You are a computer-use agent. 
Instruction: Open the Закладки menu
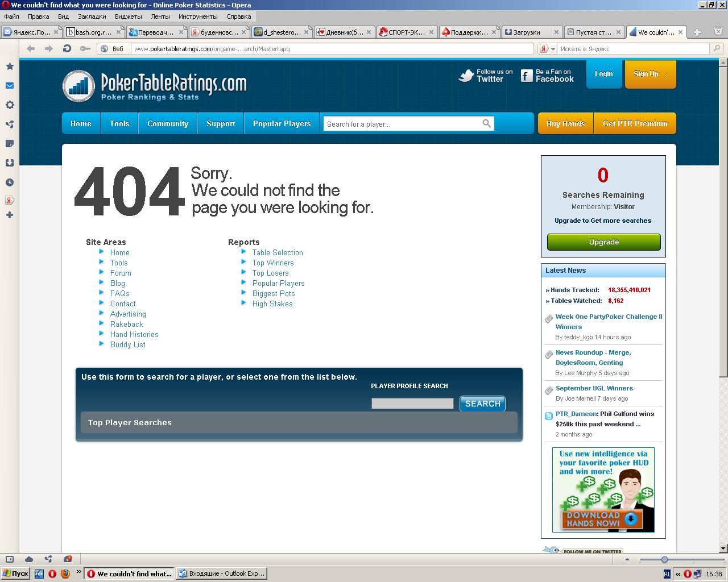(92, 16)
